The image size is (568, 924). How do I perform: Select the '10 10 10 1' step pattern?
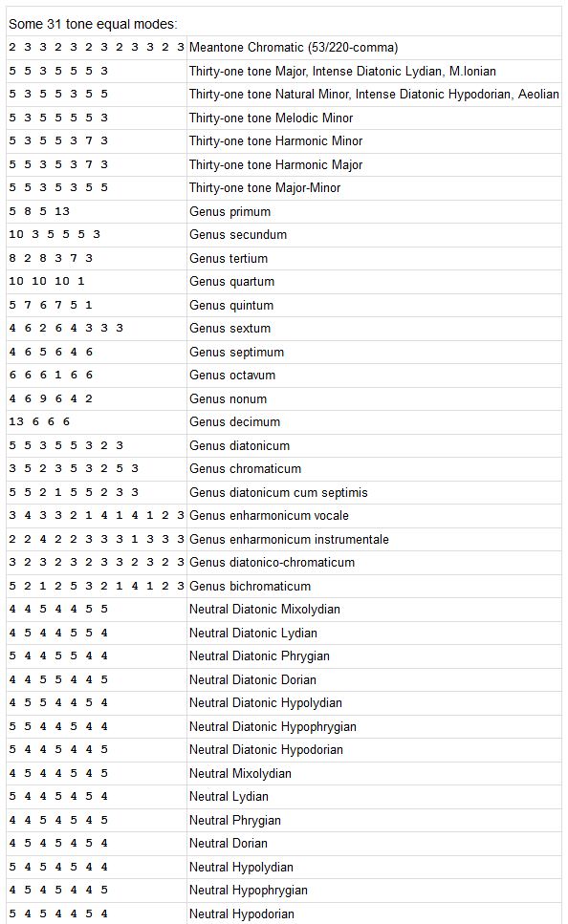click(x=47, y=281)
